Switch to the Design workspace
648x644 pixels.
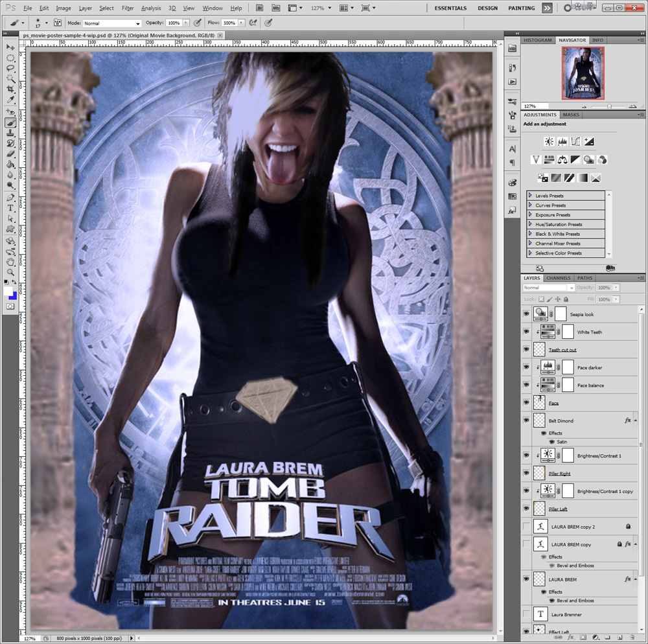point(488,8)
